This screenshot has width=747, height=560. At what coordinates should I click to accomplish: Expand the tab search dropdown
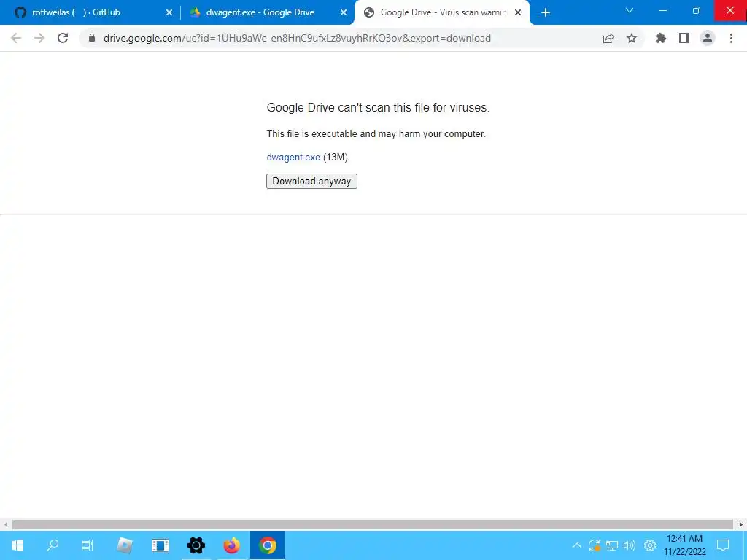pos(630,10)
